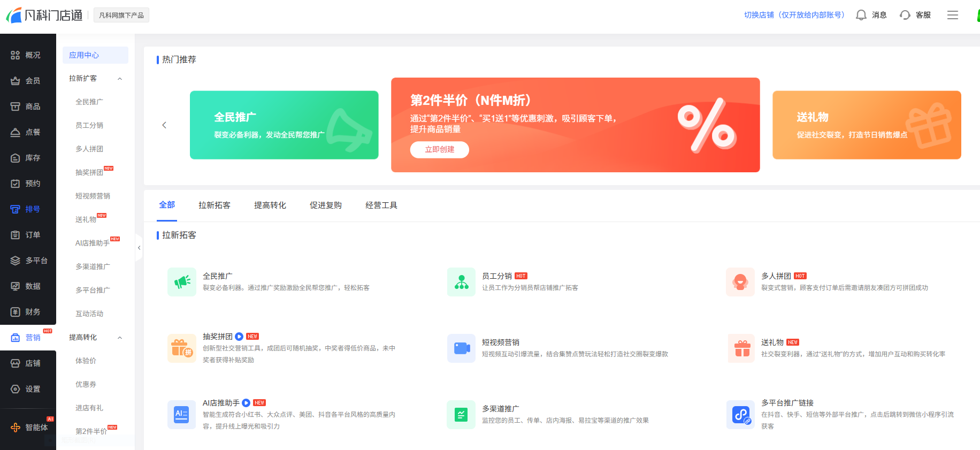The height and width of the screenshot is (450, 980).
Task: Open the 设置 settings icon
Action: point(15,389)
